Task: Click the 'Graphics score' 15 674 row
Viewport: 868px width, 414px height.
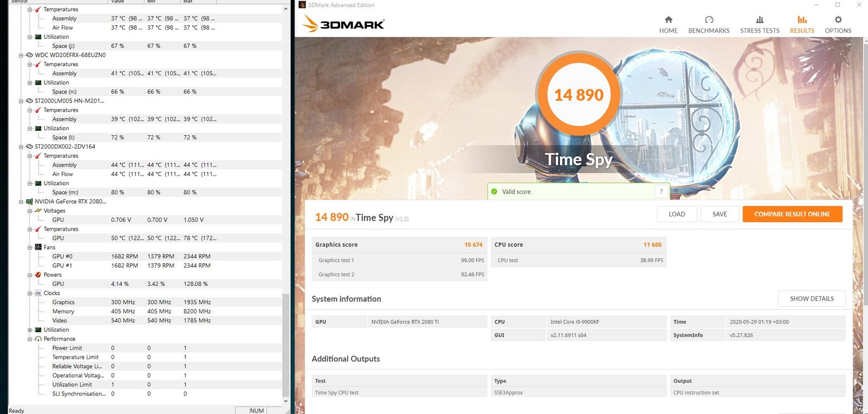Action: 399,245
